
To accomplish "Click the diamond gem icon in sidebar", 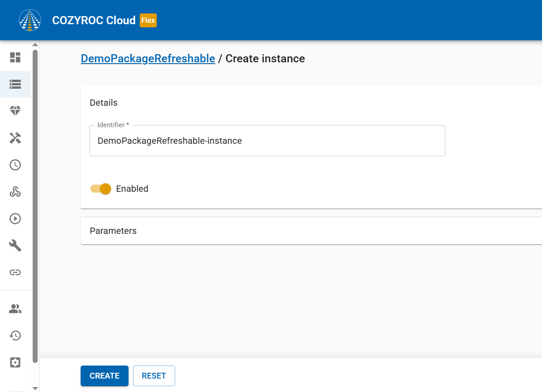I will point(15,111).
